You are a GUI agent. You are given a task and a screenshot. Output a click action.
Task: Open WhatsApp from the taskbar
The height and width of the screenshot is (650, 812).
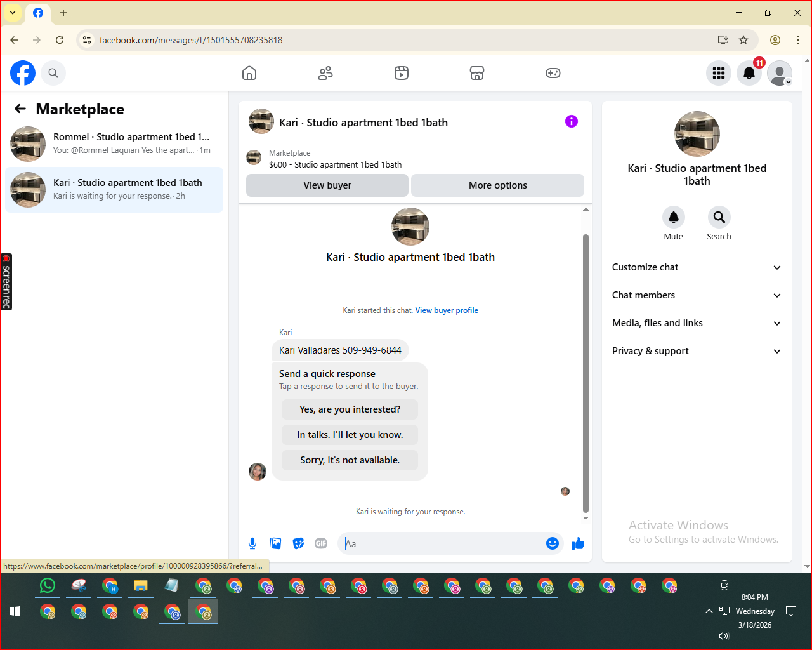(x=48, y=585)
